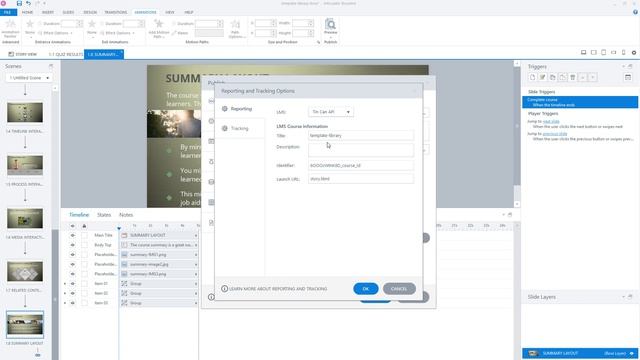The image size is (640, 360).
Task: Delete the selected trigger with trash icon
Action: [573, 77]
